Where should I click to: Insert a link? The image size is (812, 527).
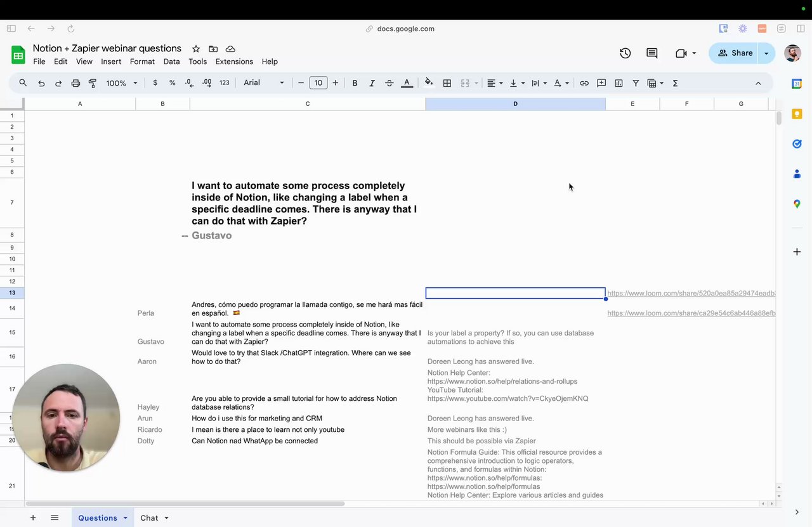[584, 83]
